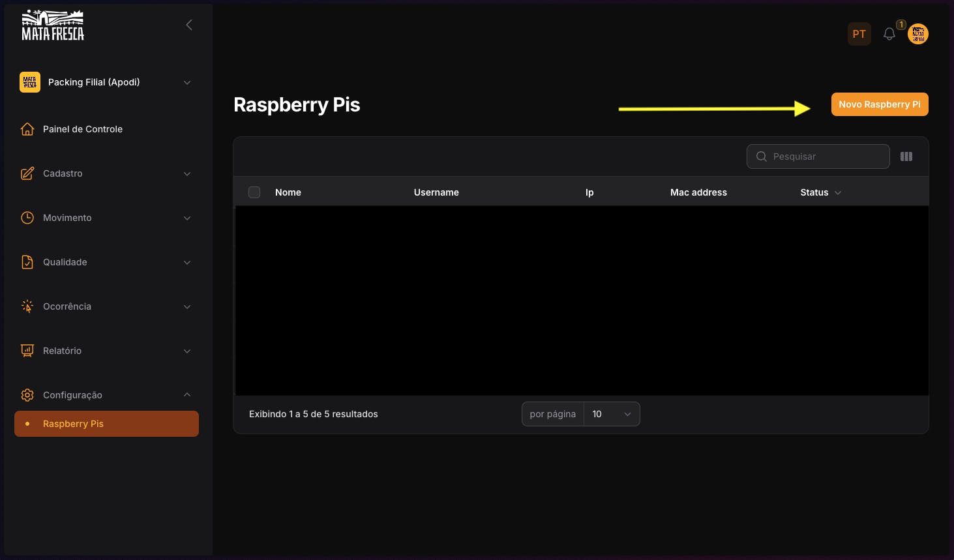Screen dimensions: 954x560
Task: Click the Qualidade document check icon
Action: click(x=27, y=262)
